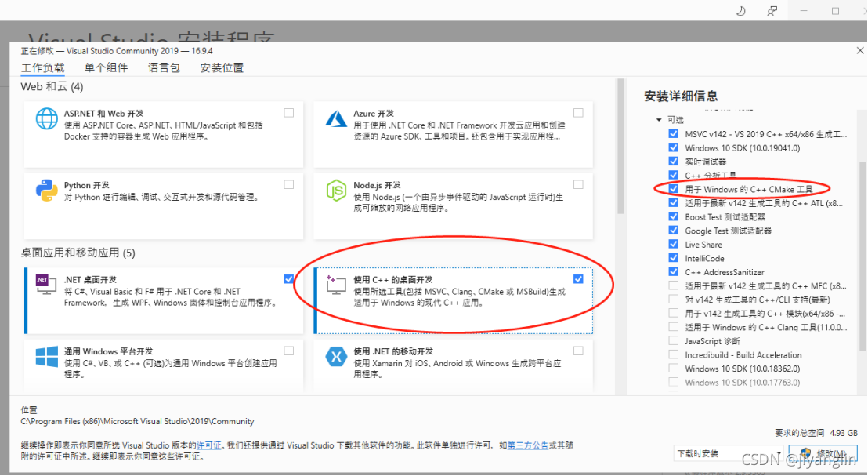The width and height of the screenshot is (868, 476).
Task: Check C++/CLI support for v142 option
Action: click(x=673, y=300)
